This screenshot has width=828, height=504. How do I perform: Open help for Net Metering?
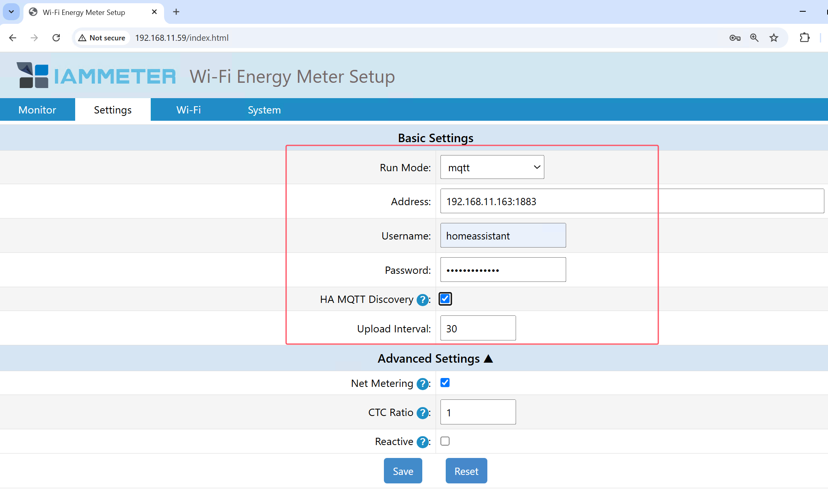coord(422,384)
